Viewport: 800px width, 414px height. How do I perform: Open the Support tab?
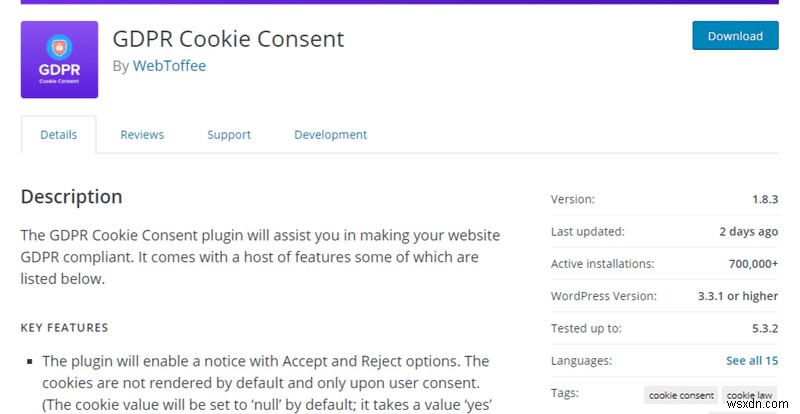coord(229,134)
